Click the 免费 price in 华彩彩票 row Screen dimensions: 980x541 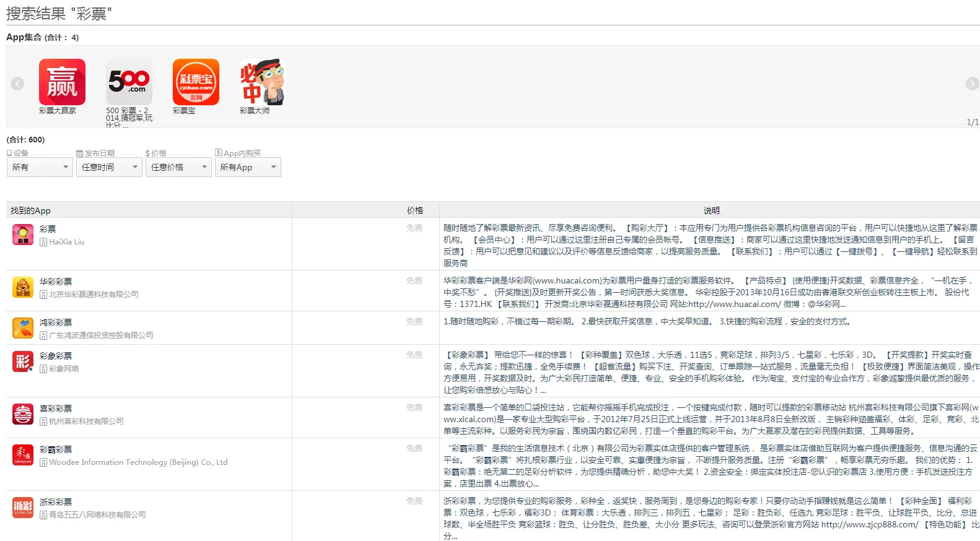pyautogui.click(x=414, y=281)
